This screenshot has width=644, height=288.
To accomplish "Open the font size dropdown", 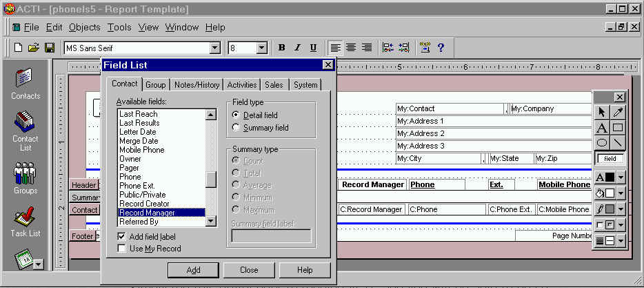I will click(262, 48).
